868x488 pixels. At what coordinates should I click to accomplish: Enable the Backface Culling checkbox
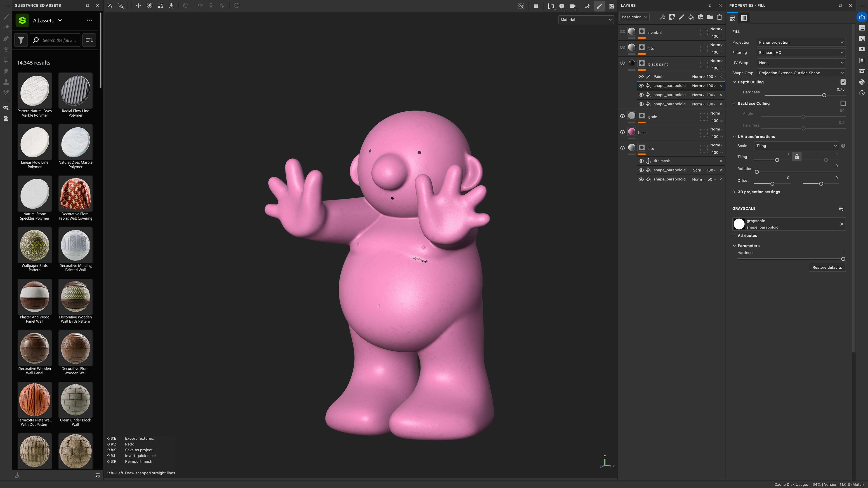point(843,103)
